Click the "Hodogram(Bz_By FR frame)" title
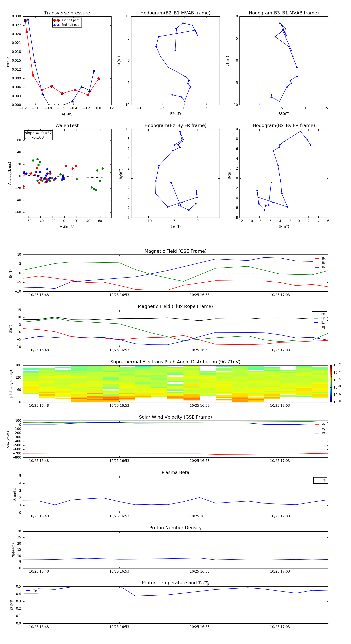 [x=175, y=125]
